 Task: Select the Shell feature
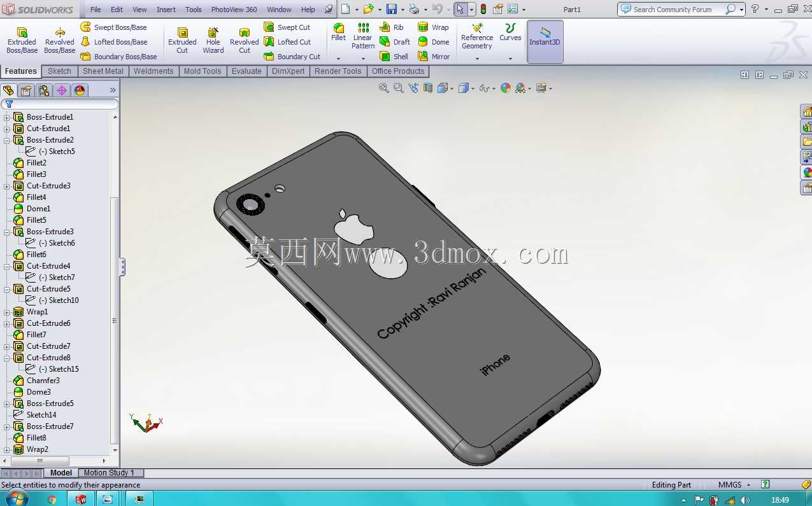(x=394, y=57)
